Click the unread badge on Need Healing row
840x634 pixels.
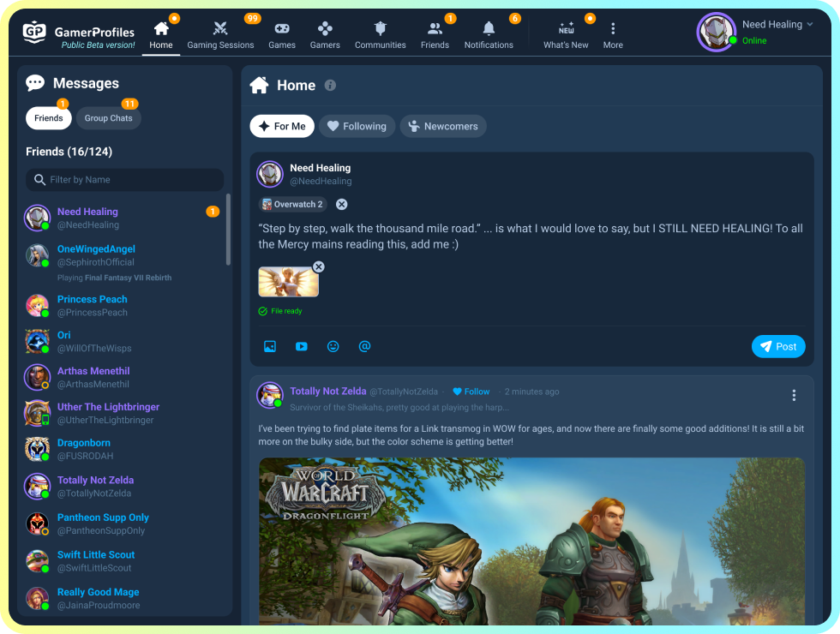(x=213, y=212)
